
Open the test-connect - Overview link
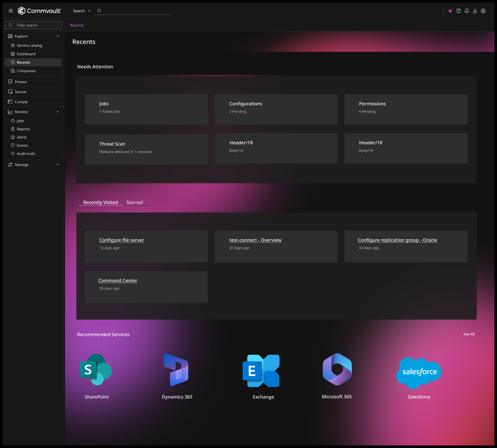tap(255, 240)
